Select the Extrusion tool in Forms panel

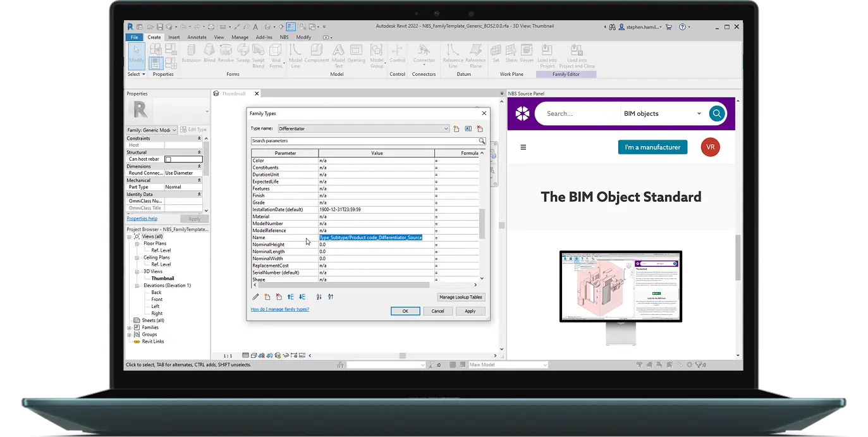click(192, 56)
